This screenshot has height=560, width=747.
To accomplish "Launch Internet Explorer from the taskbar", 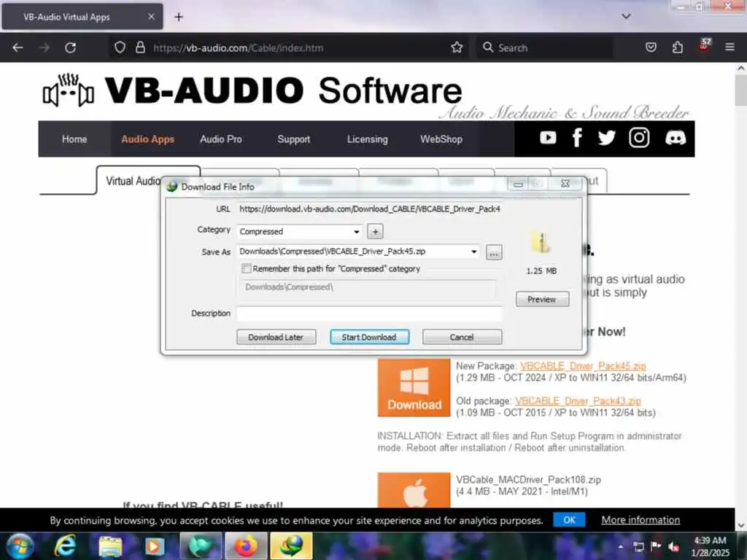I will pyautogui.click(x=64, y=545).
